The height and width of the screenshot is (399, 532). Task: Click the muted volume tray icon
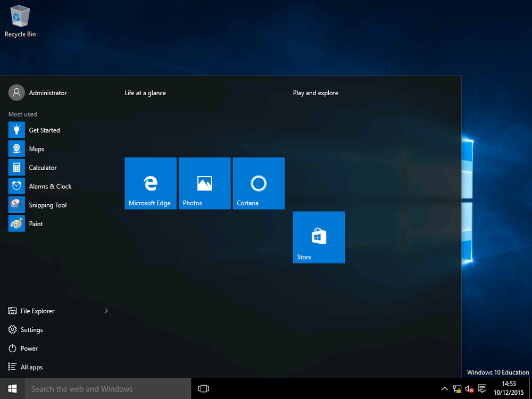click(x=469, y=389)
